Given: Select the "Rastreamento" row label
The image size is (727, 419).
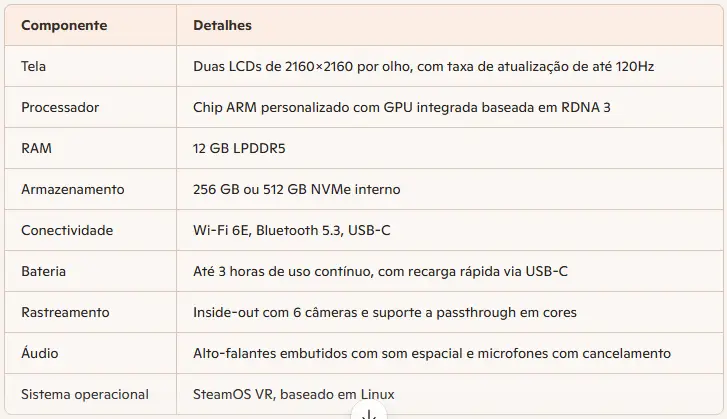Looking at the screenshot, I should 65,312.
